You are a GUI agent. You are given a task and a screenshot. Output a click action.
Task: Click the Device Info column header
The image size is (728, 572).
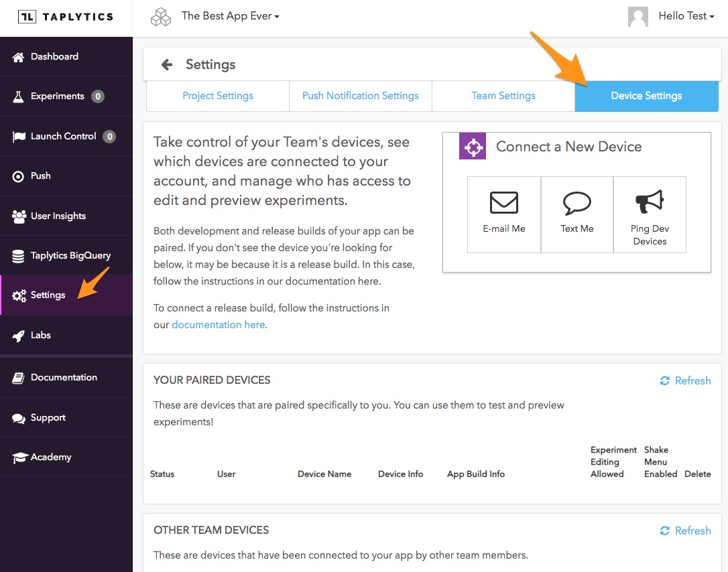click(400, 474)
